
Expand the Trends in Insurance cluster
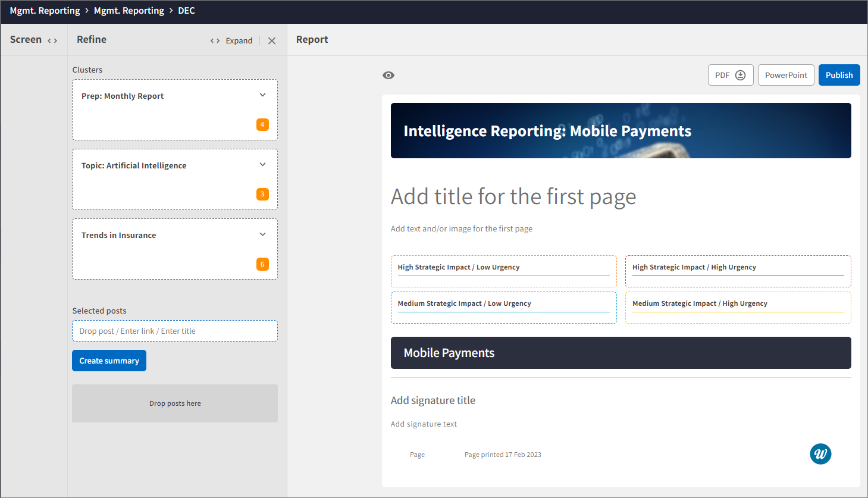tap(262, 234)
